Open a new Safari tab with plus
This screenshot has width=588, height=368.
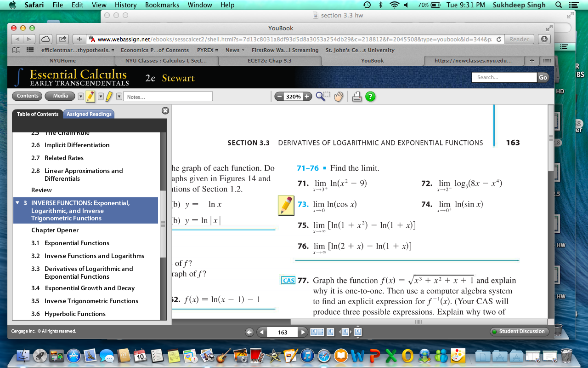(531, 61)
